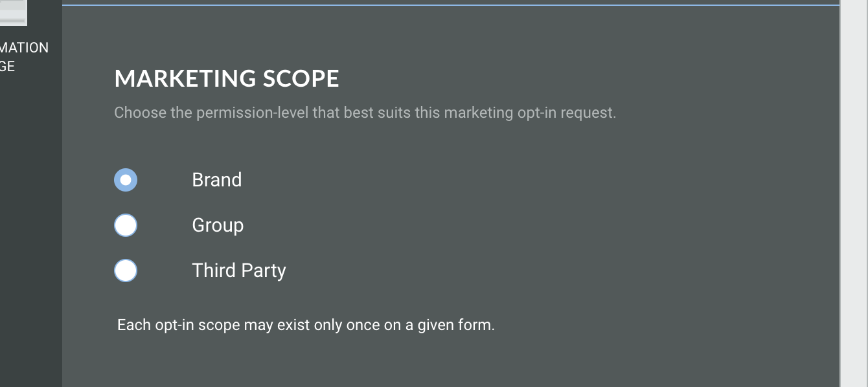Viewport: 868px width, 387px height.
Task: Click the "MARKETING SCOPE" heading
Action: click(x=226, y=79)
